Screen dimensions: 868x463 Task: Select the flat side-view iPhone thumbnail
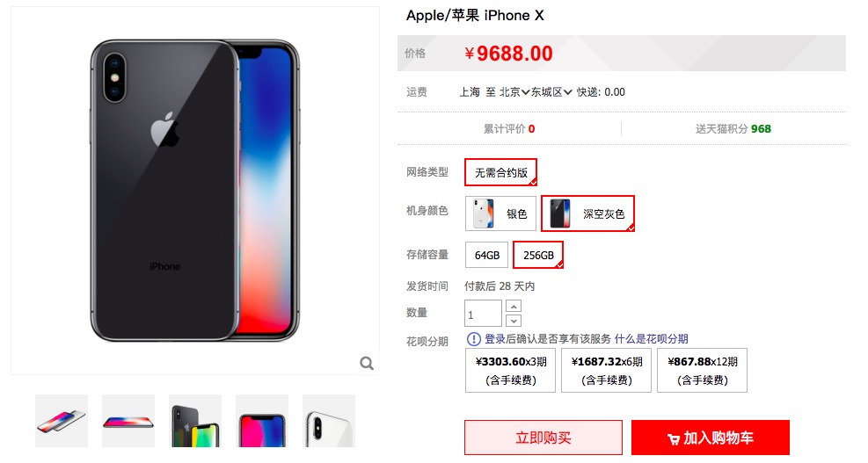128,421
